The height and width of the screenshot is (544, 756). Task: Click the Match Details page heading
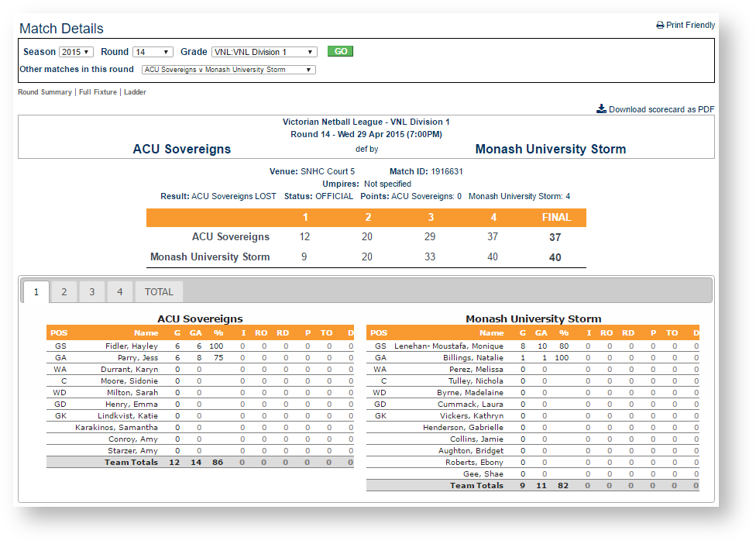click(x=61, y=29)
